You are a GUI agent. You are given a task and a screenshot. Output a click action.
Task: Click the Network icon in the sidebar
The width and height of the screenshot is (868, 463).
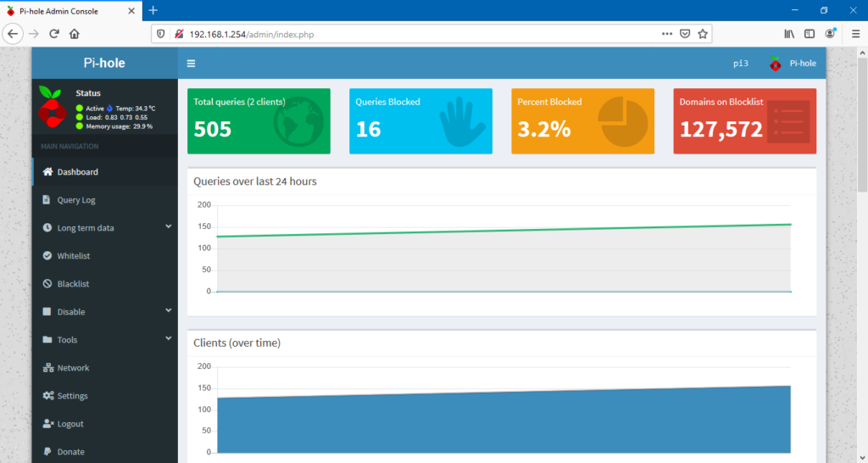click(48, 368)
